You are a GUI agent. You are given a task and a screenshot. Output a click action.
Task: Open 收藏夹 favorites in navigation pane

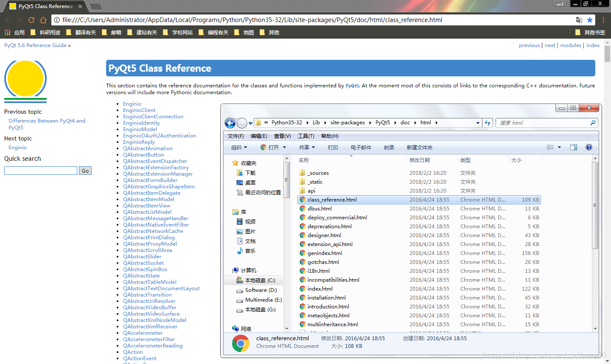coord(244,163)
